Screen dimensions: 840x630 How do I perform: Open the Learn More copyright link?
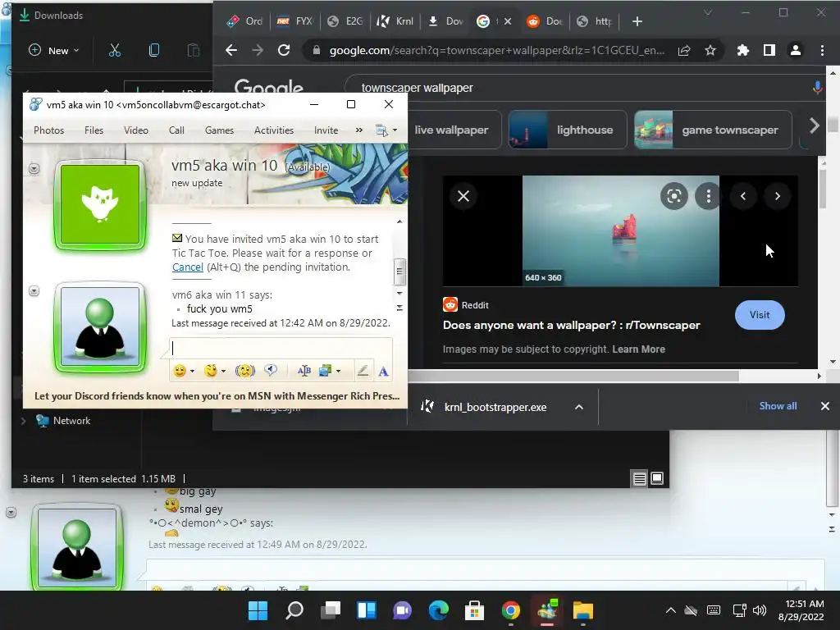(638, 349)
